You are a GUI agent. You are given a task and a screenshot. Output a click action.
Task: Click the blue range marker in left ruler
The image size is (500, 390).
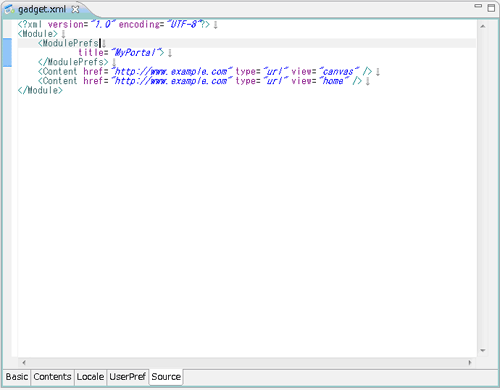(7, 53)
